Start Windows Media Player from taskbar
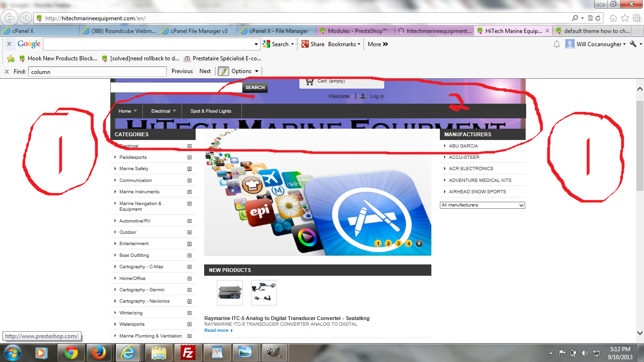644x362 pixels. [x=41, y=352]
